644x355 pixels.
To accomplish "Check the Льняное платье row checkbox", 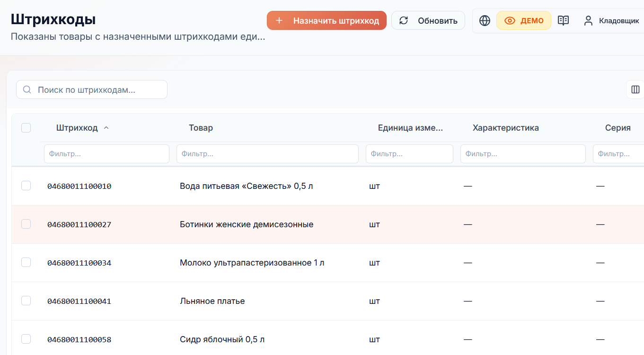I will (26, 301).
